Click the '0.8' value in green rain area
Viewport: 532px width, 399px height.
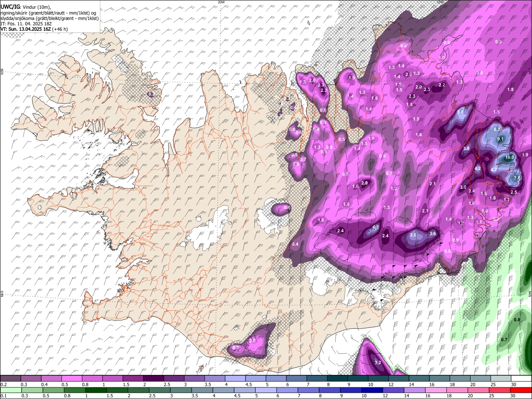(517, 320)
